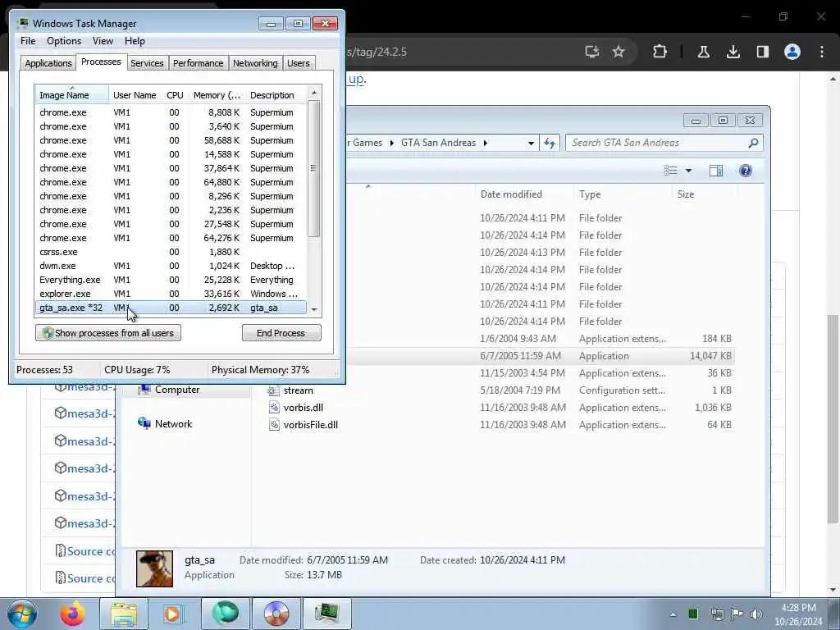840x630 pixels.
Task: Toggle the Explorer preview pane icon
Action: tap(715, 171)
